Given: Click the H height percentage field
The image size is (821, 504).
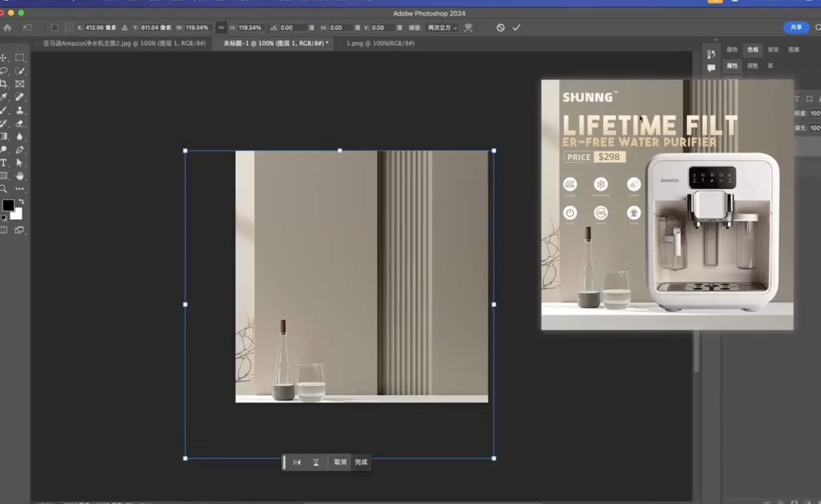Looking at the screenshot, I should point(250,28).
